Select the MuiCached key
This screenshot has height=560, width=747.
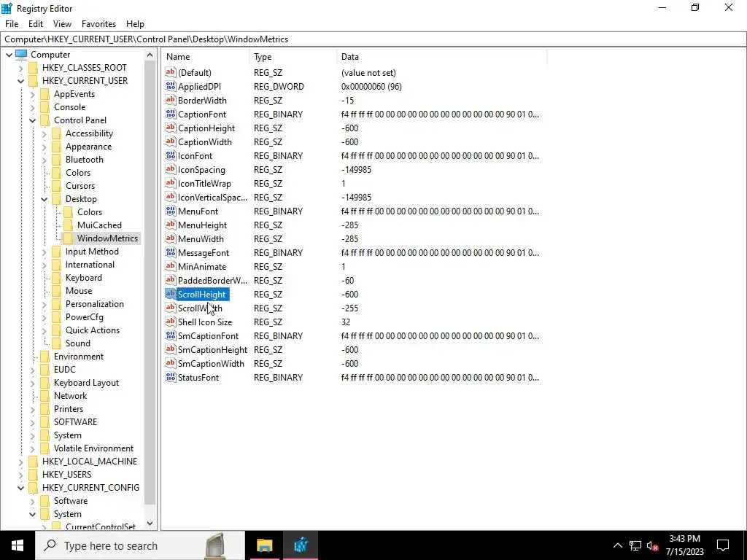pyautogui.click(x=99, y=225)
